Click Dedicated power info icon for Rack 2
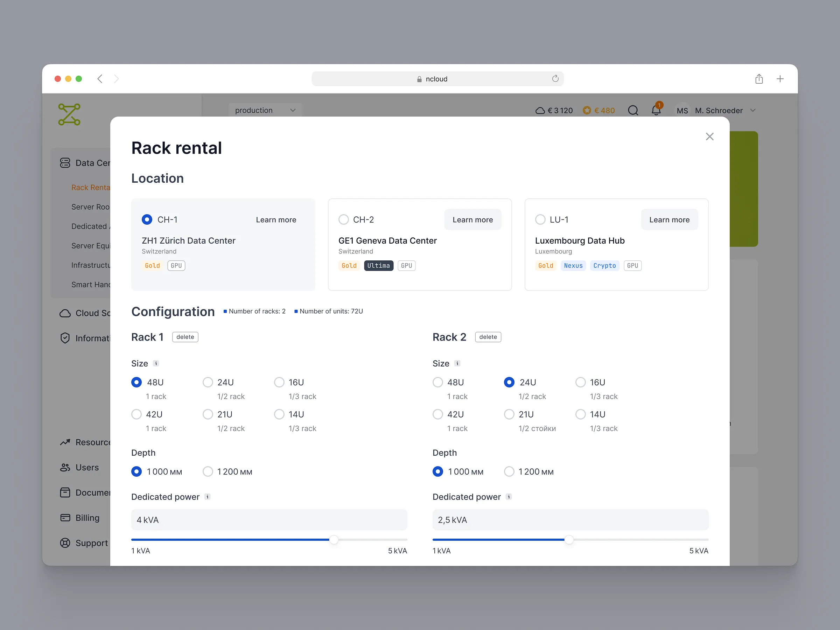 [509, 497]
